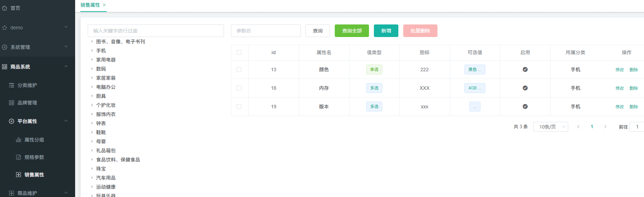Close the 销售属性 tab
644x197 pixels.
point(104,5)
